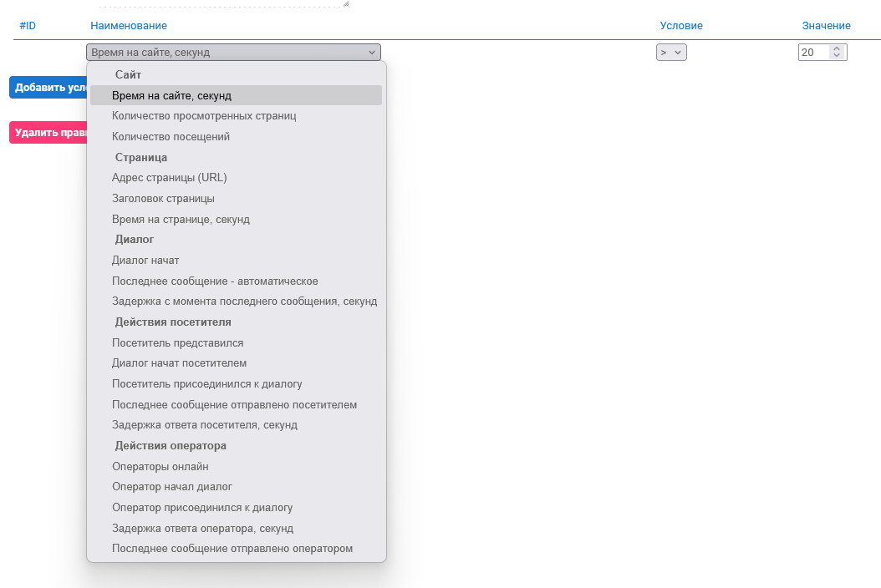The image size is (881, 588).
Task: Choose 'Количество просмотренных страниц' from list
Action: 204,116
